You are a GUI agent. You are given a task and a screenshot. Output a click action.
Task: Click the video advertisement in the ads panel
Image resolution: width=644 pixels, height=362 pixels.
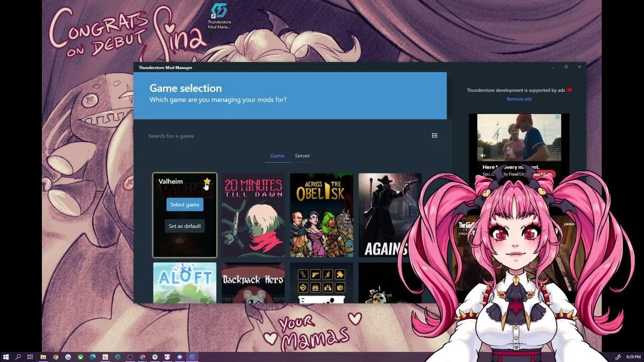519,138
